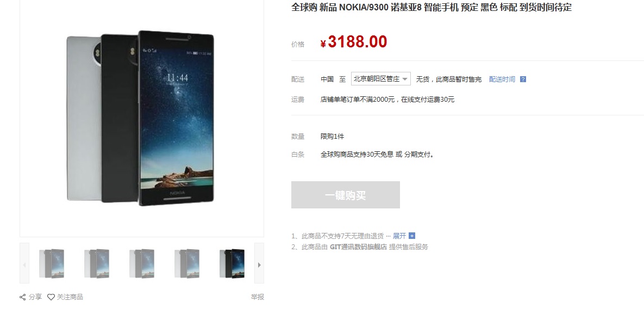644x314 pixels.
Task: Click the 关注商品 follow product text
Action: pos(70,297)
